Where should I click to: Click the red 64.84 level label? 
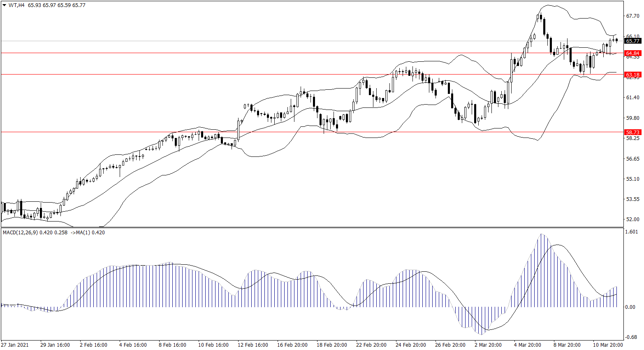click(632, 53)
